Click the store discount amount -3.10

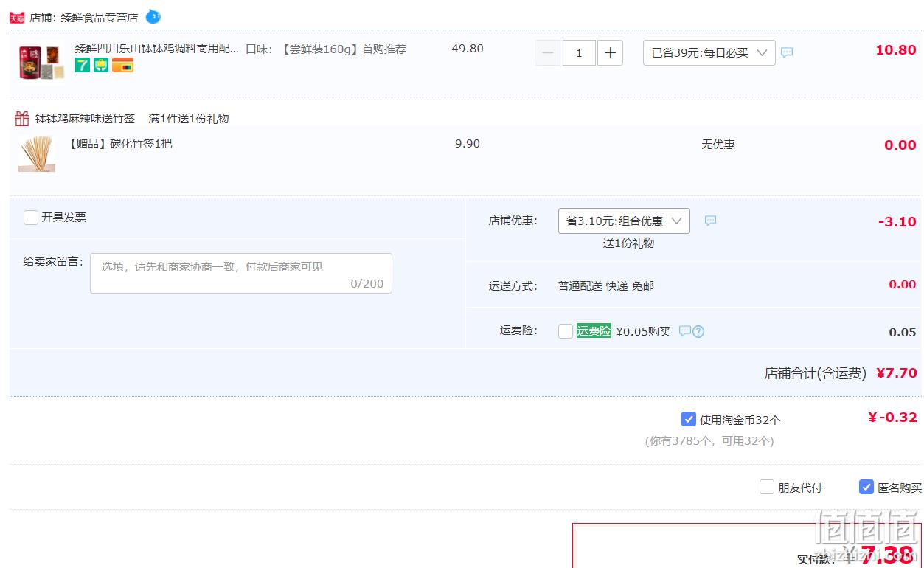(897, 221)
